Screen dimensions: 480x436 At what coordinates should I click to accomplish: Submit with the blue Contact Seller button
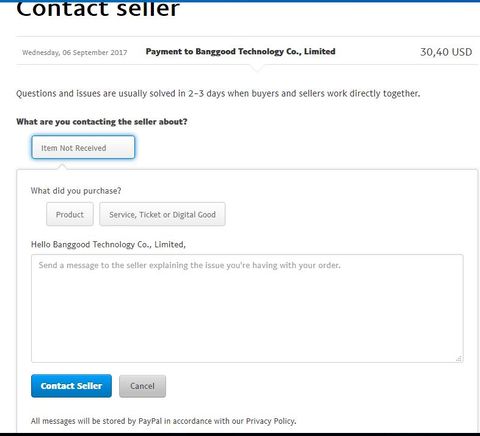coord(71,386)
